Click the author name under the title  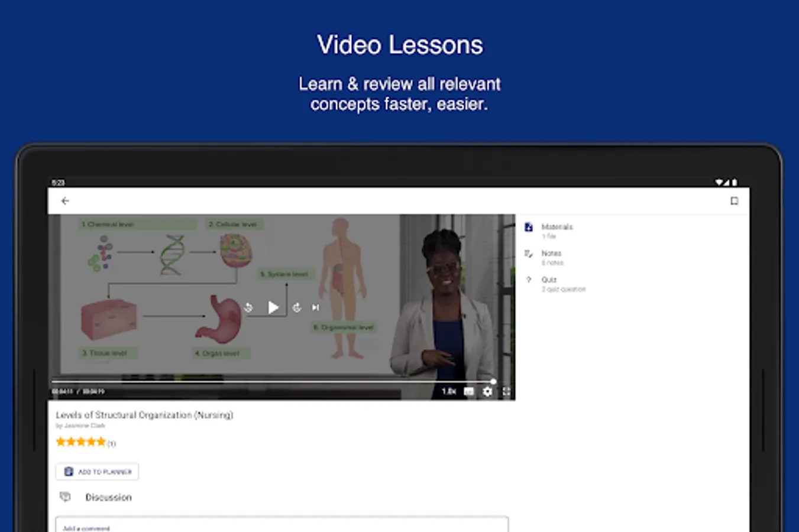[x=80, y=426]
